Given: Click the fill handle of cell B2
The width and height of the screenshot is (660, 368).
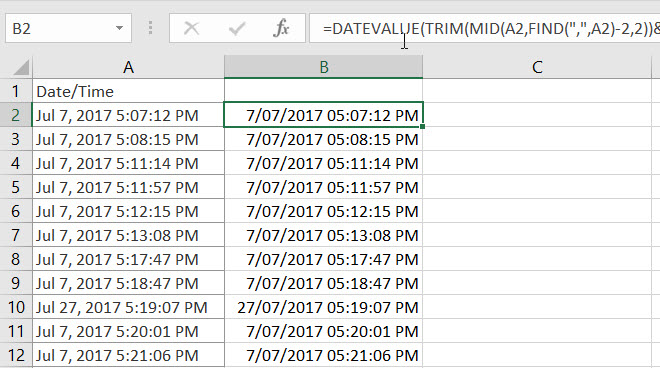Looking at the screenshot, I should (422, 126).
